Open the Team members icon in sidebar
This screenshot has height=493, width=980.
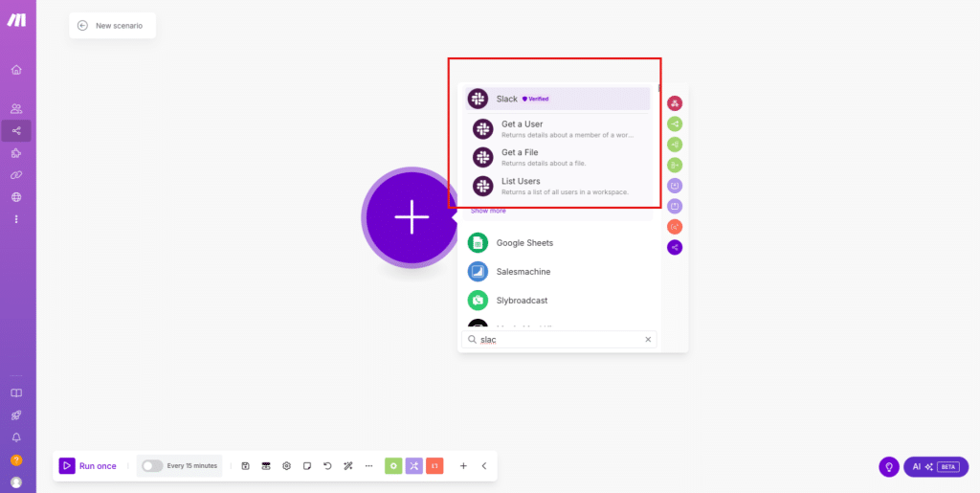[x=16, y=109]
